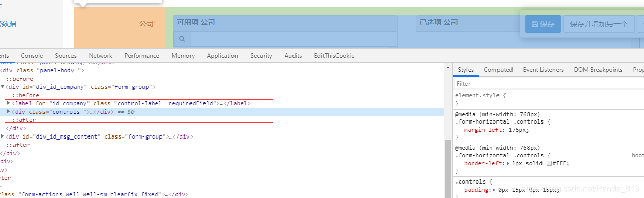Screen dimensions: 644x198
Task: Open the Memory tab
Action: pyautogui.click(x=183, y=56)
